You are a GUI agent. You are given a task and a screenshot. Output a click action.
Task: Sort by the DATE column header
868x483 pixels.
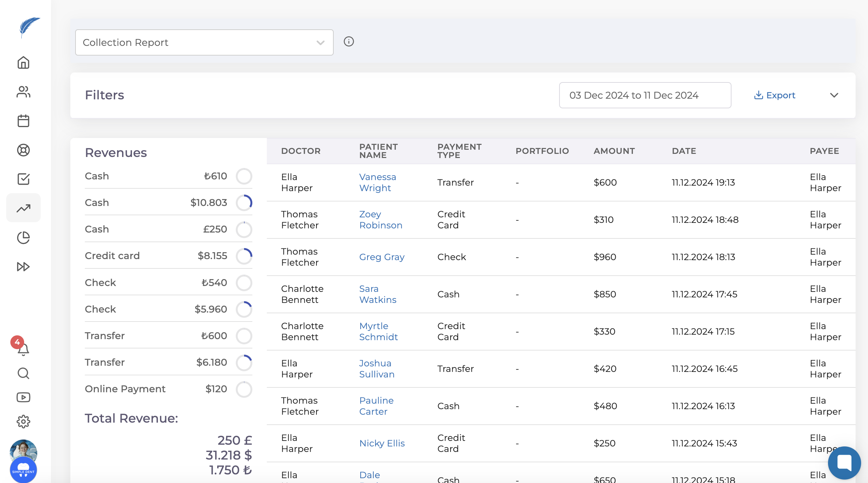[x=684, y=151]
